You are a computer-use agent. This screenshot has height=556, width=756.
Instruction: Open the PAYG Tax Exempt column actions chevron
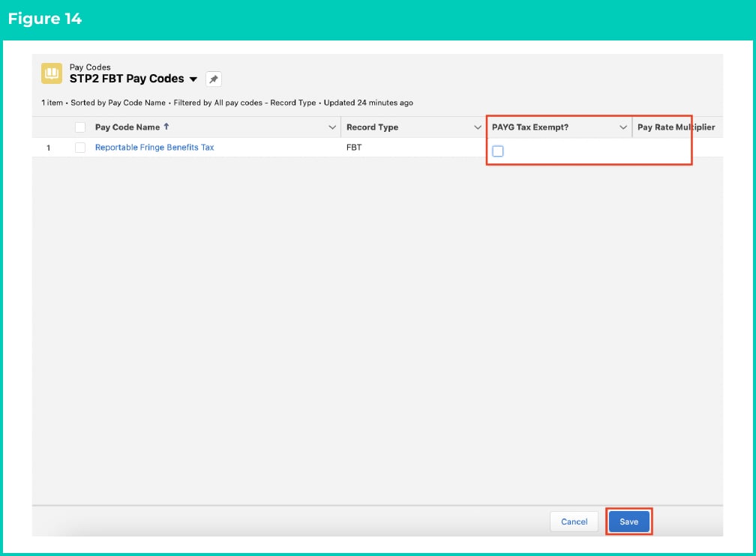623,127
